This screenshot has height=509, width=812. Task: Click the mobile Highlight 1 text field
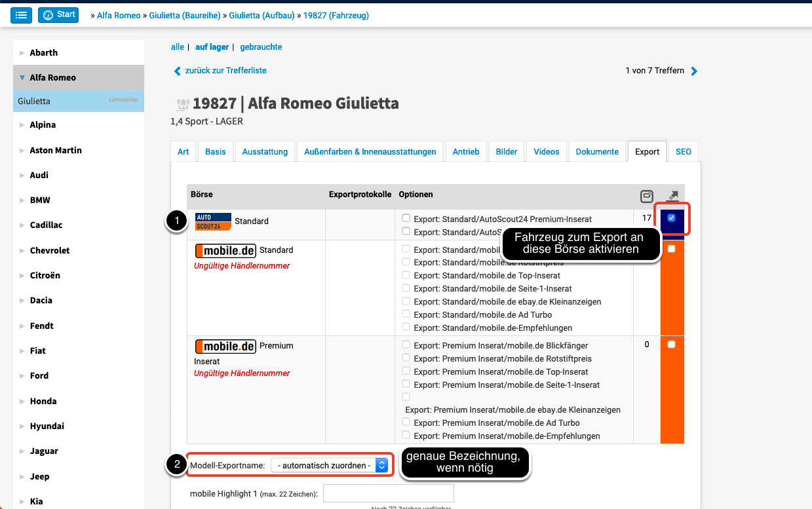(x=388, y=494)
